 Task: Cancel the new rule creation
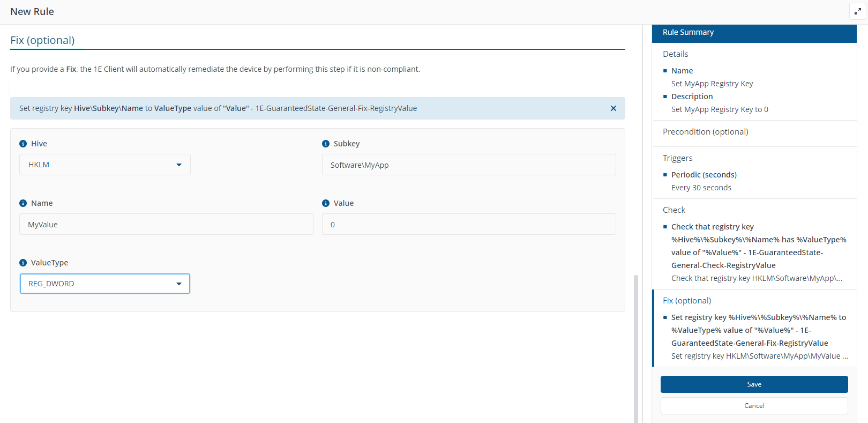pos(754,406)
